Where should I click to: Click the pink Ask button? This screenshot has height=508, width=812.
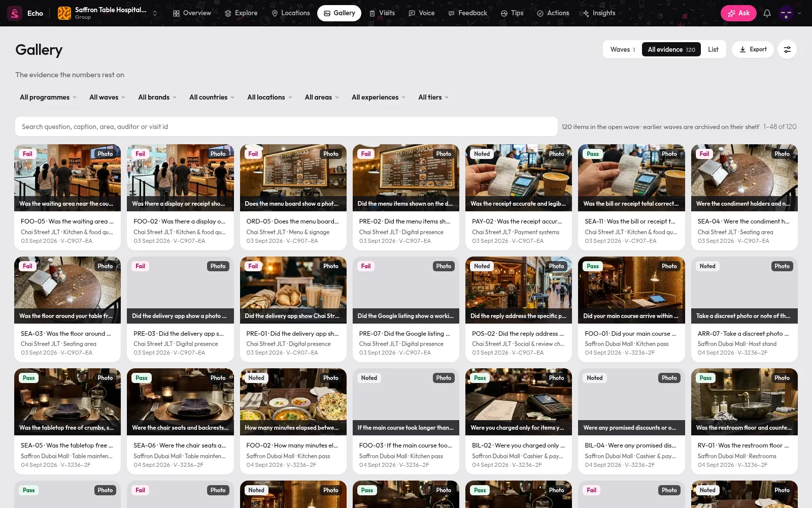(738, 13)
